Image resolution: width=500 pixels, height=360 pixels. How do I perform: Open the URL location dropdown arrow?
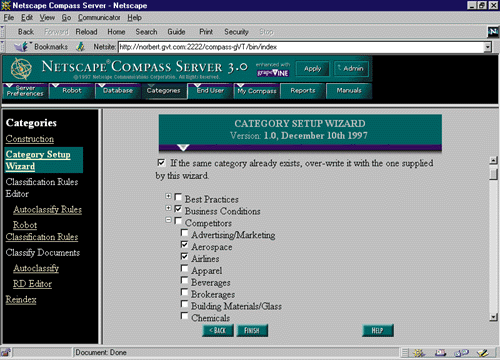click(x=488, y=47)
